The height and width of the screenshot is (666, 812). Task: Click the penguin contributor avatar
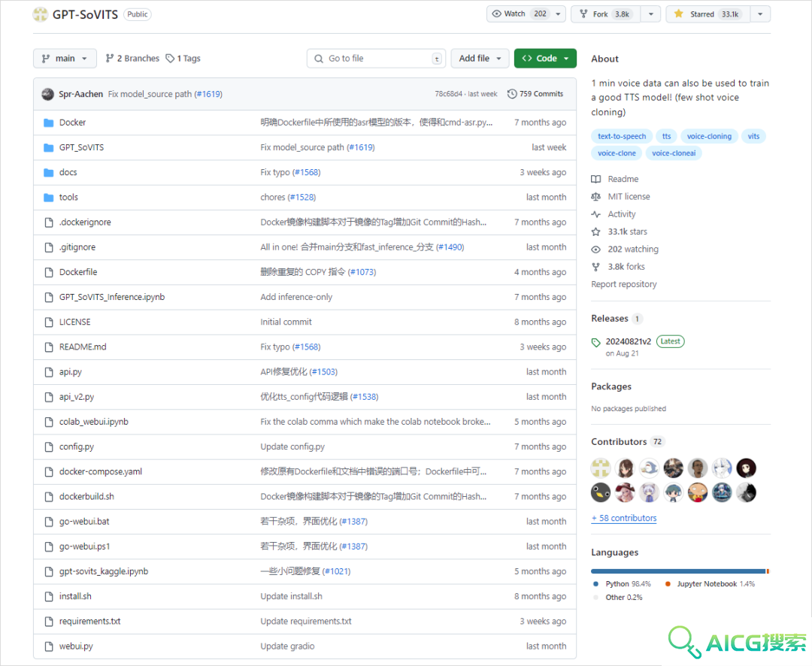tap(601, 492)
